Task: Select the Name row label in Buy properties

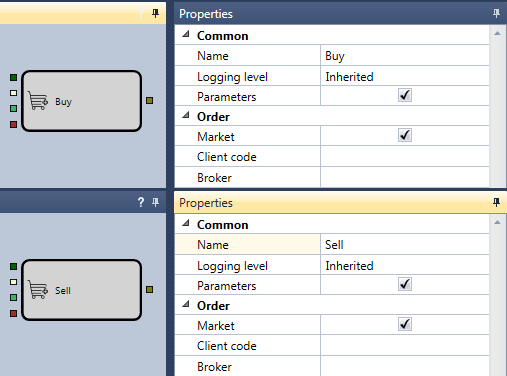Action: point(213,56)
